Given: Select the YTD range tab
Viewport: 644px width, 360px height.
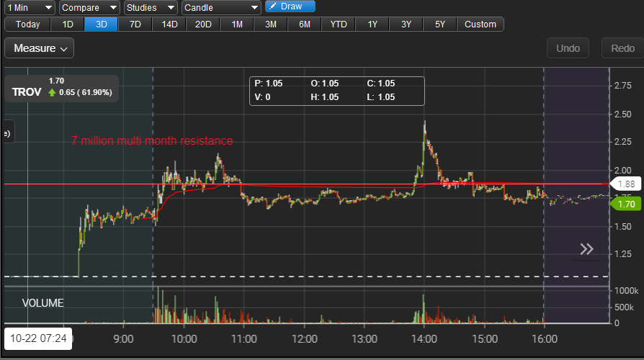Looking at the screenshot, I should click(339, 24).
